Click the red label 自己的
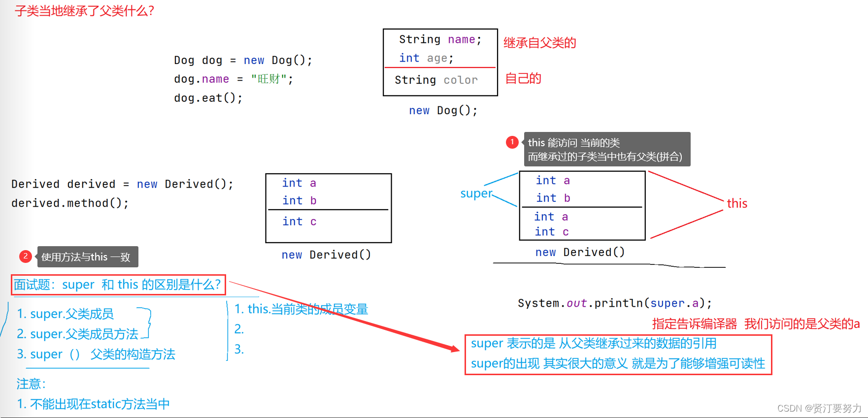868x418 pixels. 523,78
